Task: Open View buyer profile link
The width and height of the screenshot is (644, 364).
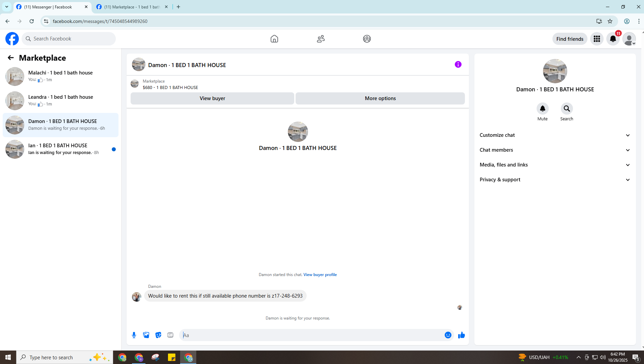Action: 320,275
